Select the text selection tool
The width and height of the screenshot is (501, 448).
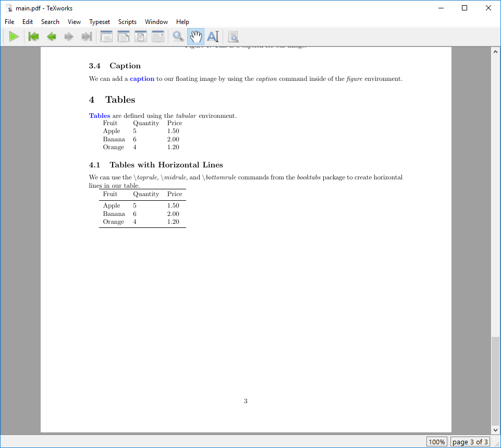[x=213, y=37]
